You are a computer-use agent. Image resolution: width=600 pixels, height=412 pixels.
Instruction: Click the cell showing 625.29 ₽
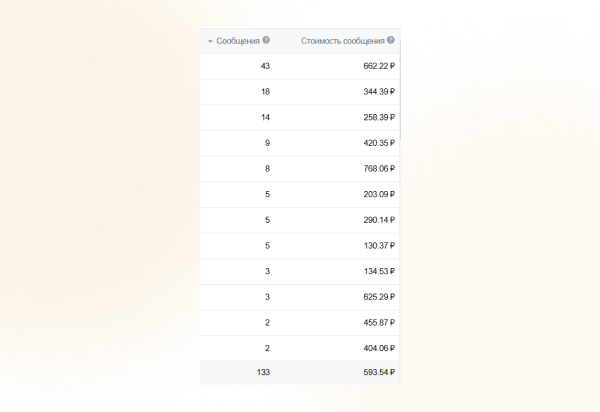click(x=379, y=297)
